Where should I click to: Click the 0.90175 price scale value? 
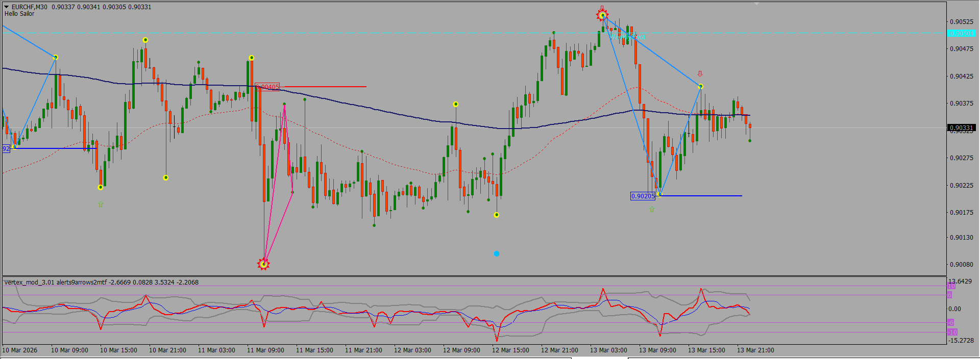(961, 213)
